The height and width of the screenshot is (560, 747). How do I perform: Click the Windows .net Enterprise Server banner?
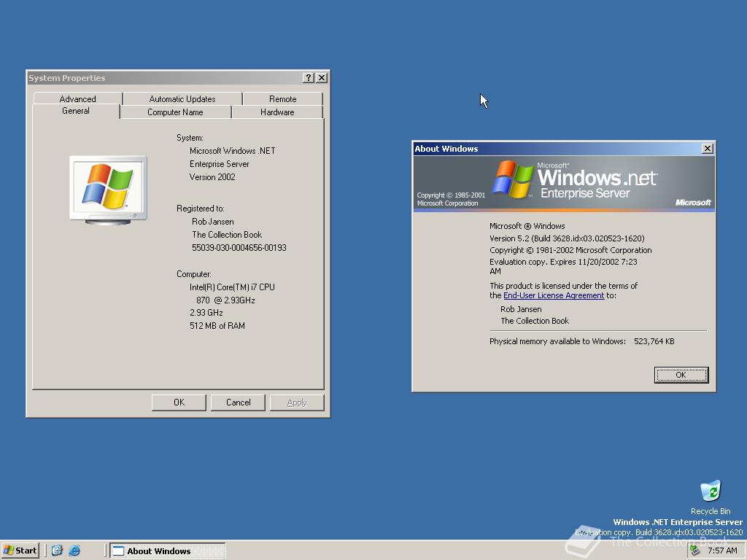[564, 183]
